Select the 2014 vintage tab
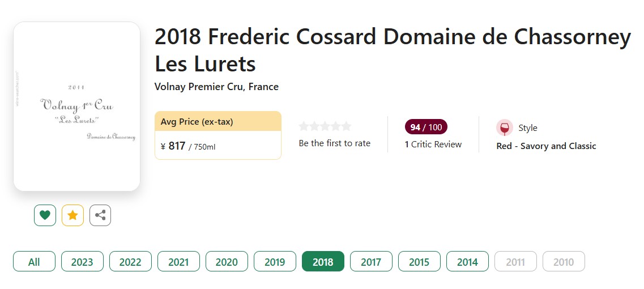The image size is (644, 289). click(x=467, y=262)
